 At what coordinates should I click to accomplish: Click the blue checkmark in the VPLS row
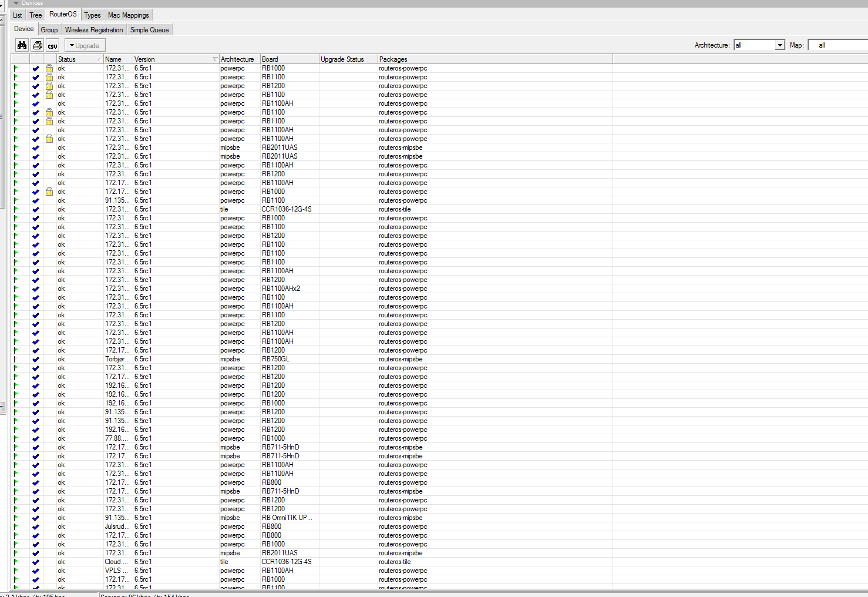point(36,571)
